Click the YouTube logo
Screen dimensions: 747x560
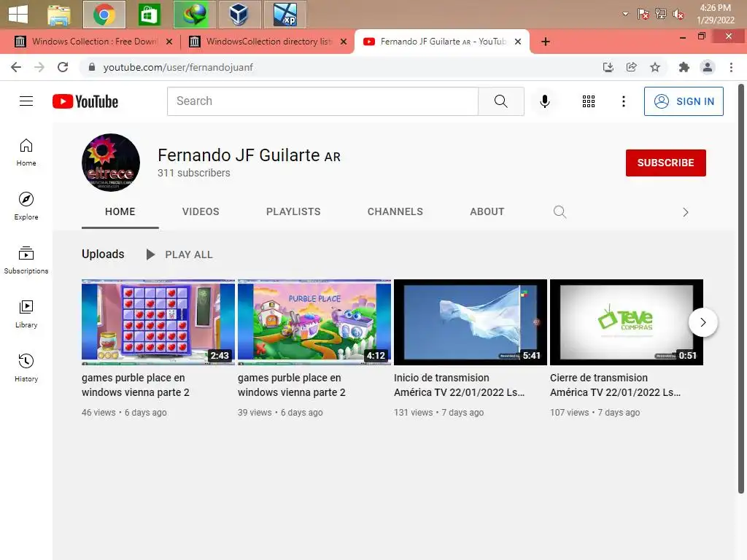[x=85, y=101]
